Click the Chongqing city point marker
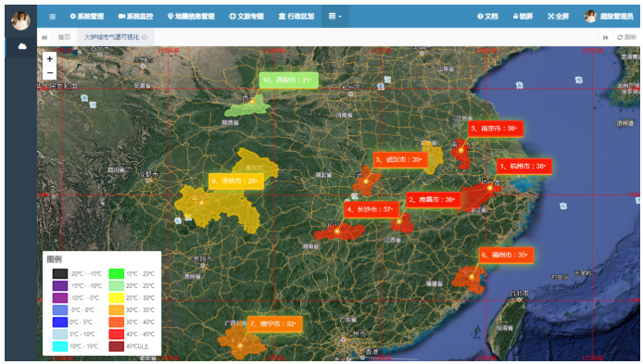 click(201, 203)
